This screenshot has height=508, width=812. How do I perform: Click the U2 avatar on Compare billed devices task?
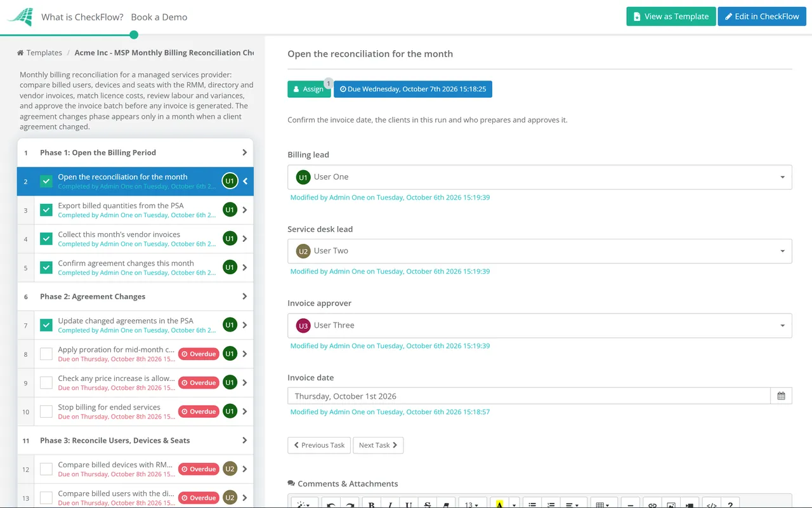[230, 469]
